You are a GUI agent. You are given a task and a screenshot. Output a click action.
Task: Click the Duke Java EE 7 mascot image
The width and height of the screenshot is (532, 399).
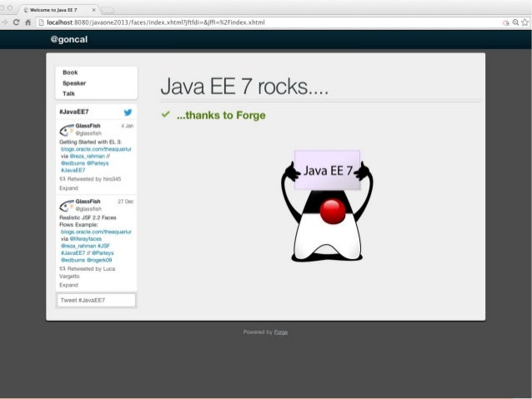(x=327, y=206)
